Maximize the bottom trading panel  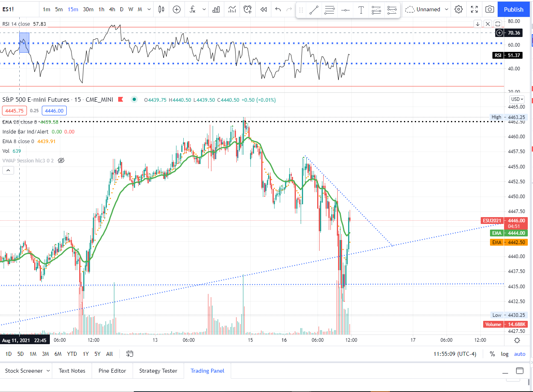(x=520, y=371)
